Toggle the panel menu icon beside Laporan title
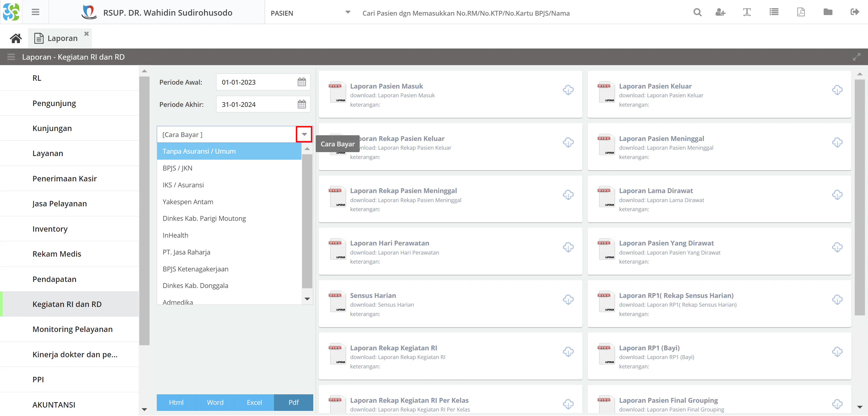 pyautogui.click(x=11, y=57)
